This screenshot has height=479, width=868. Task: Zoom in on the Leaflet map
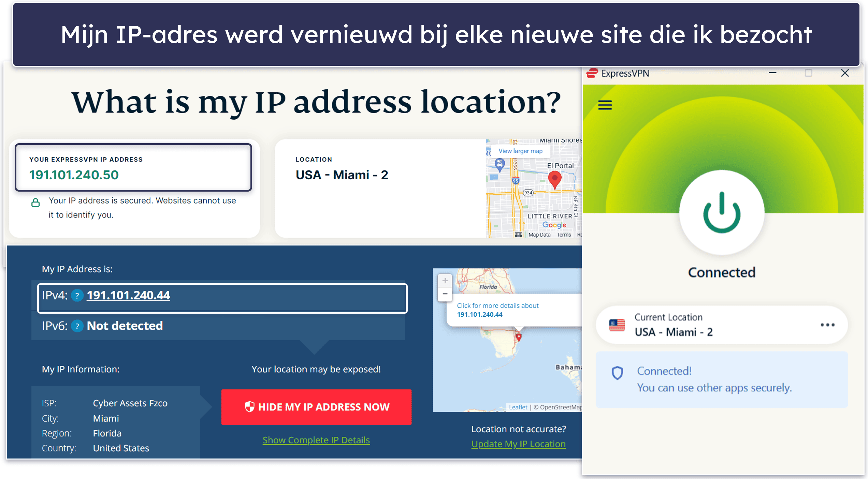(445, 281)
